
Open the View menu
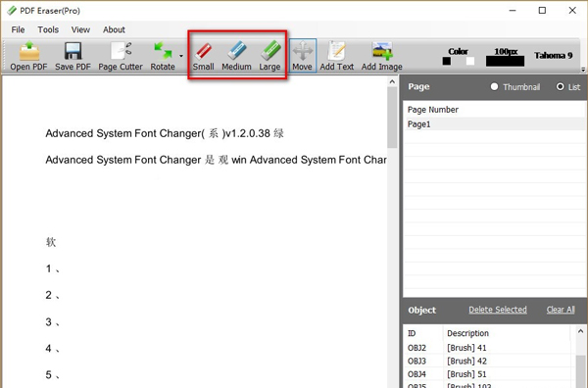80,29
